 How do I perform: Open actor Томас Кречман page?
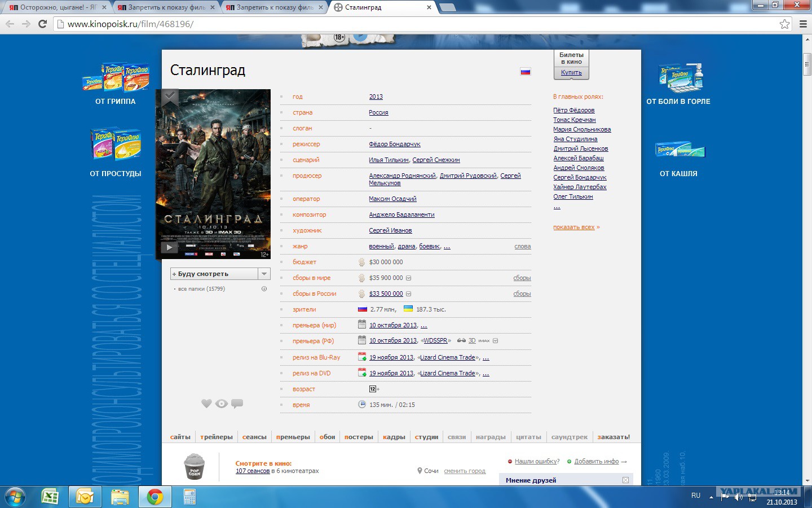(575, 120)
